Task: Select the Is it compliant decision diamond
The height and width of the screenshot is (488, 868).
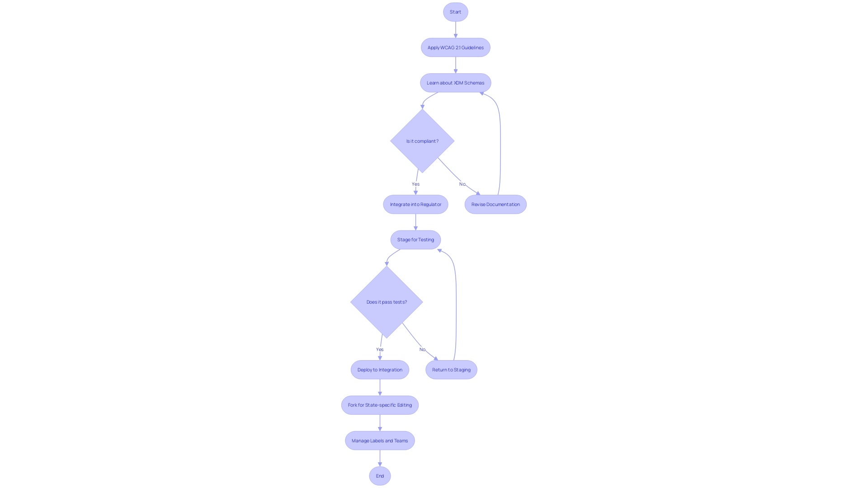Action: tap(421, 141)
